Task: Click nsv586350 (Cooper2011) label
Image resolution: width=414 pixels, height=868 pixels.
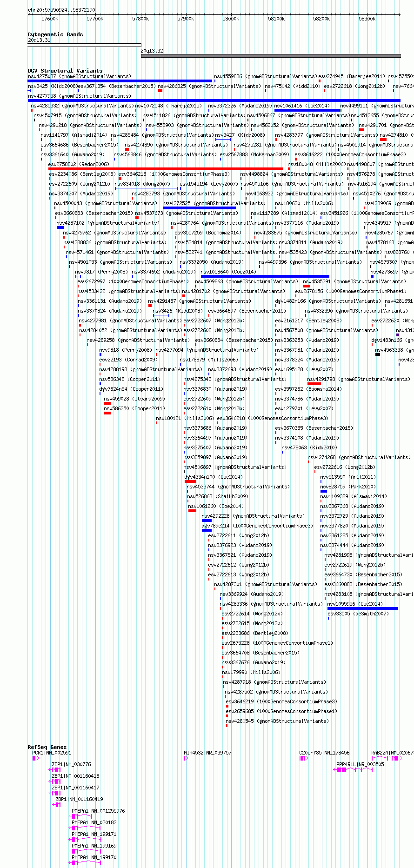Action: (134, 408)
